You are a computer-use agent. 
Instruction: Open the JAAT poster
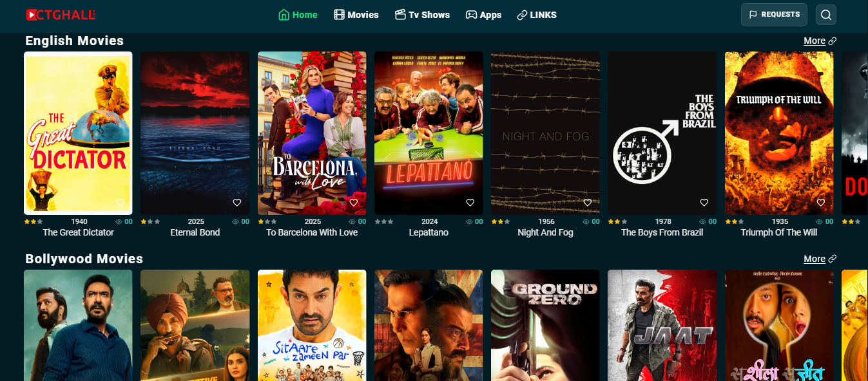pos(662,325)
